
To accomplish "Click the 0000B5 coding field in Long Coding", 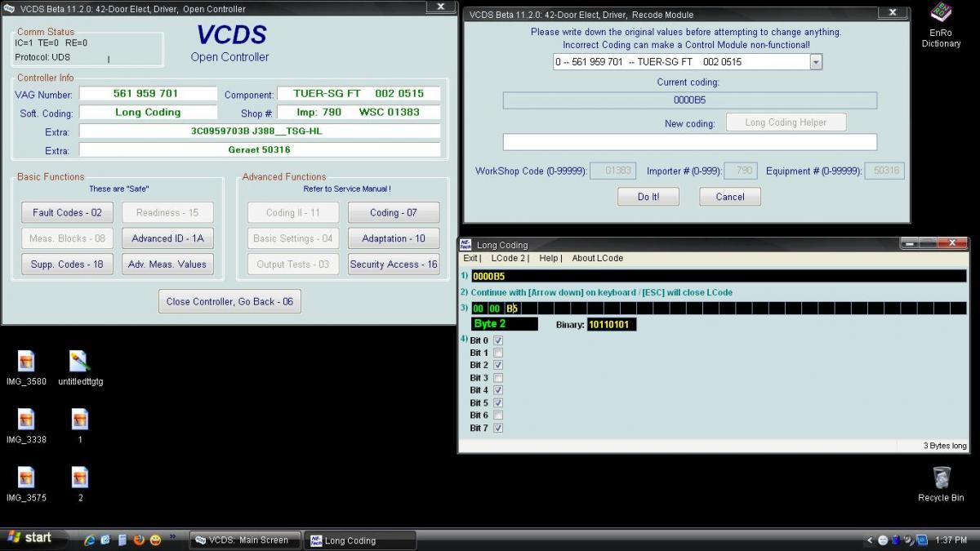I will (719, 276).
